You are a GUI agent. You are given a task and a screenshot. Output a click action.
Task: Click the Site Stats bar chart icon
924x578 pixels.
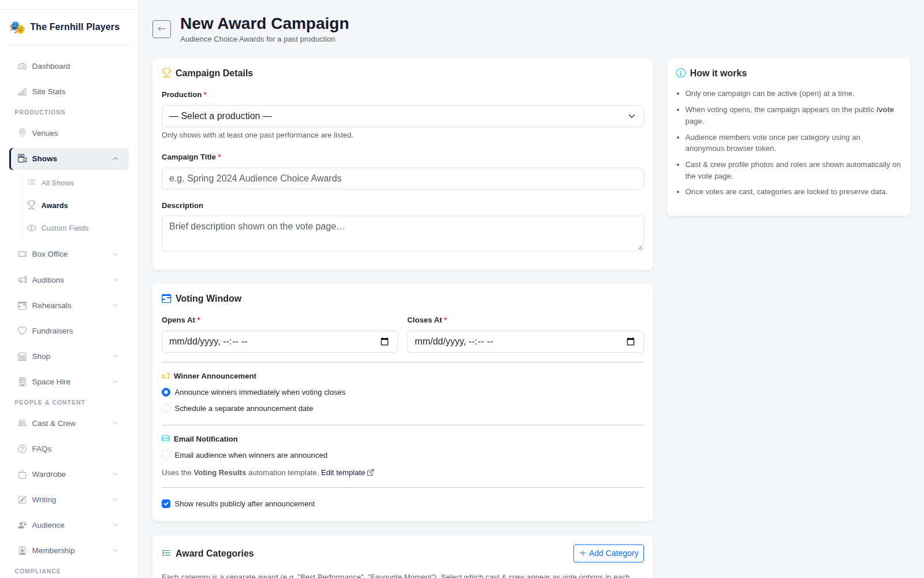point(22,92)
